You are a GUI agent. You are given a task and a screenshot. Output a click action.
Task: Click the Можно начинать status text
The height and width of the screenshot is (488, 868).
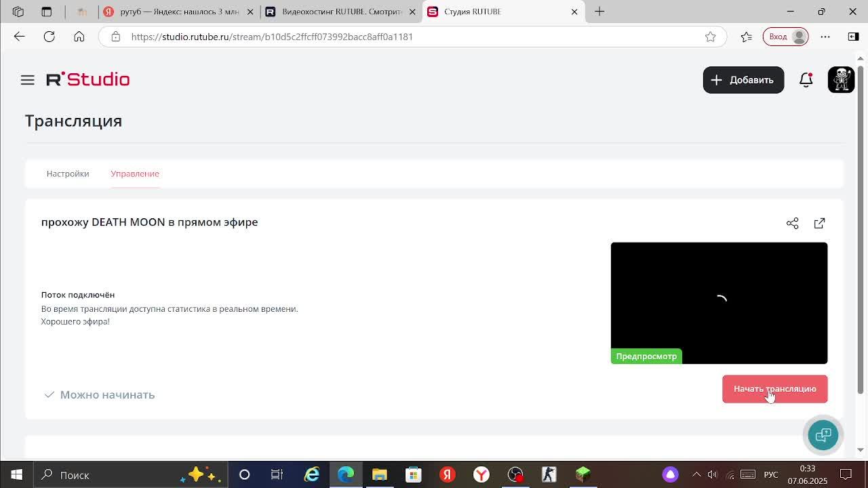107,394
